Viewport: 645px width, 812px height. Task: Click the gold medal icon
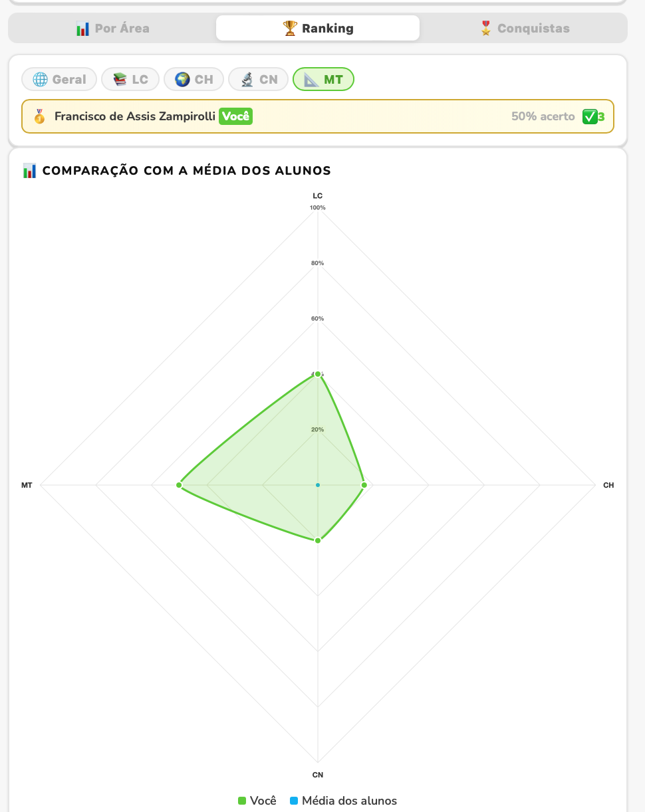tap(39, 116)
